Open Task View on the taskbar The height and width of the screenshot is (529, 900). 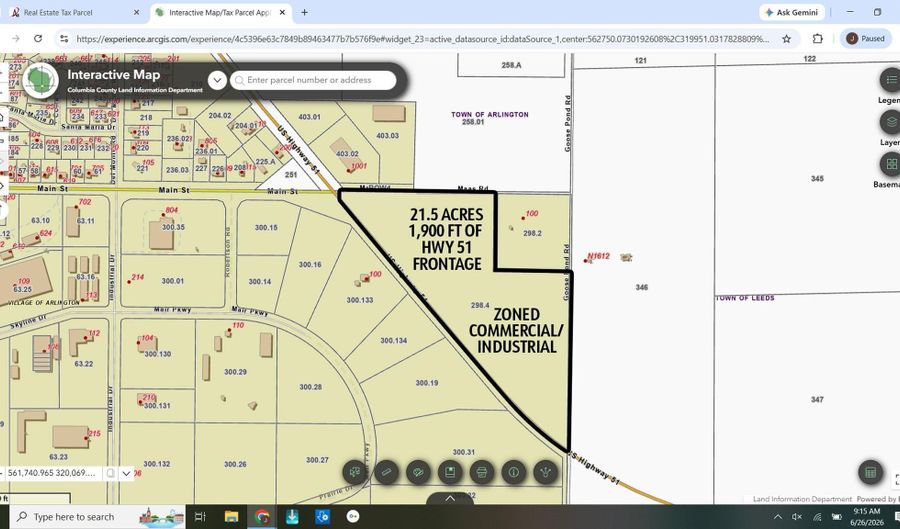(x=200, y=517)
